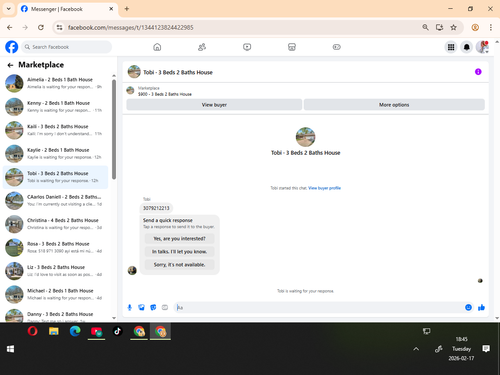Image resolution: width=500 pixels, height=375 pixels.
Task: Open the tab search dropdown arrow
Action: 9,9
